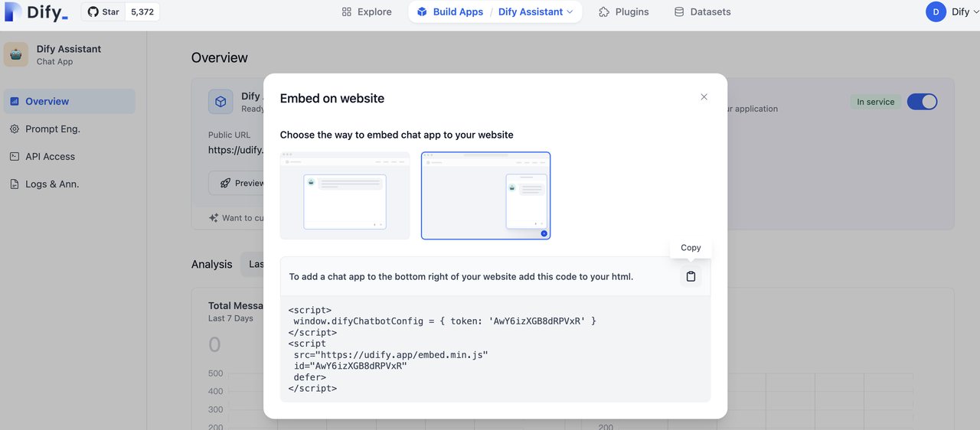
Task: Close the Embed on website dialog
Action: [704, 97]
